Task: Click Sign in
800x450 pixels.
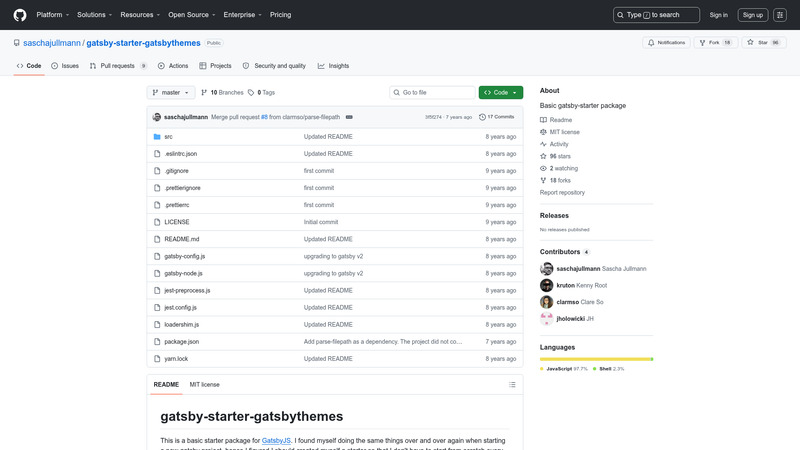Action: tap(718, 15)
